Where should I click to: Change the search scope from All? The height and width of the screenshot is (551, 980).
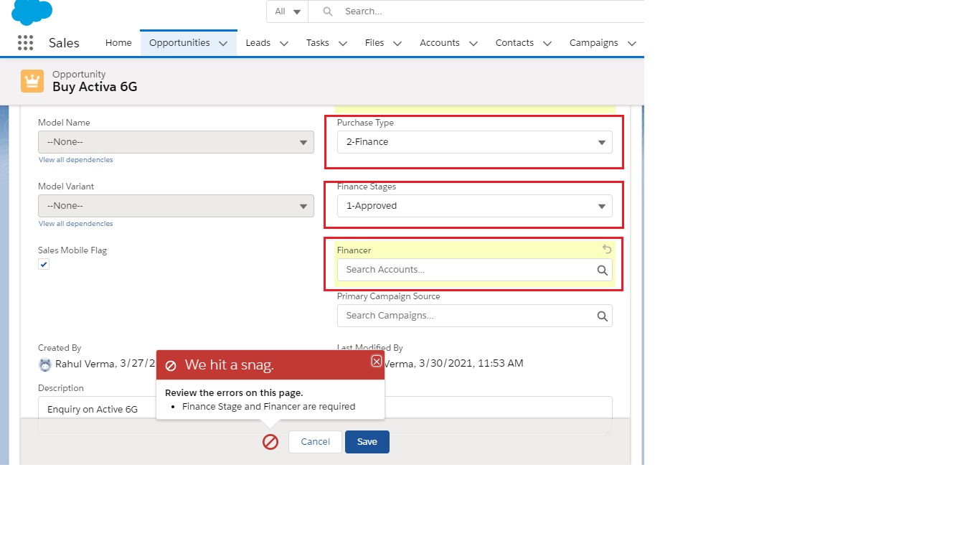pos(287,11)
